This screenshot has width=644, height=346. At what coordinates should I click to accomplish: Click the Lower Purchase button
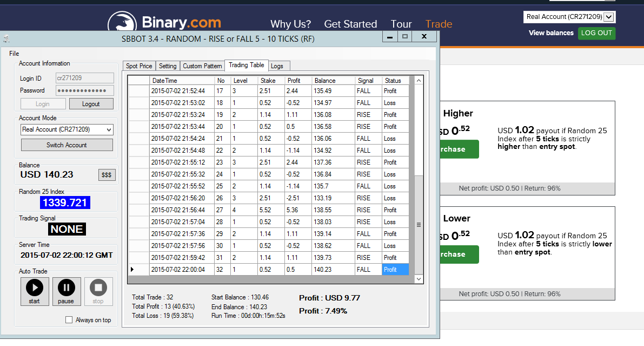coord(459,254)
